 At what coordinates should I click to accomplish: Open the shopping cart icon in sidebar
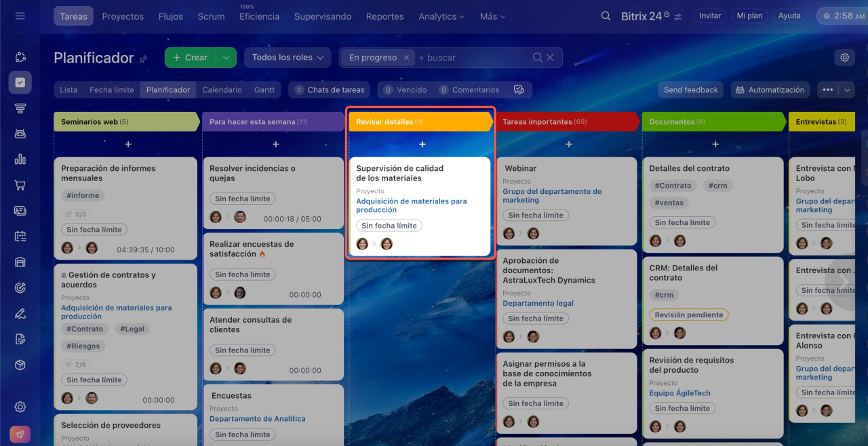click(20, 185)
